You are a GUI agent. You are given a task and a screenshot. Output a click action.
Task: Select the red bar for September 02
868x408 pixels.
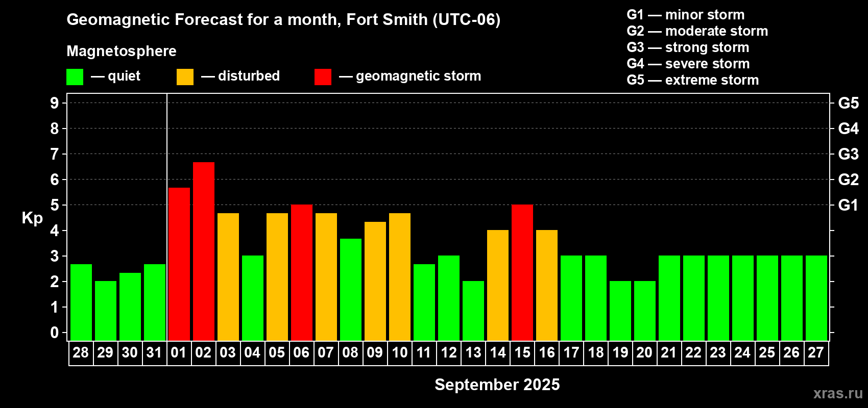(x=204, y=251)
